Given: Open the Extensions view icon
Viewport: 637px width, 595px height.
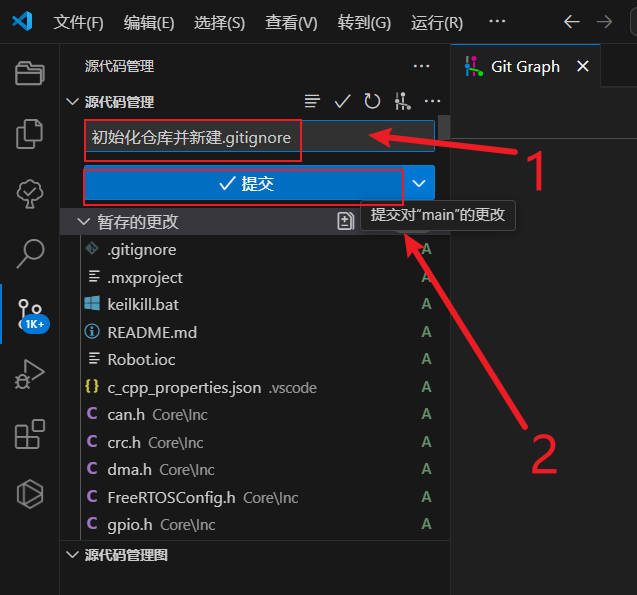Looking at the screenshot, I should tap(30, 434).
